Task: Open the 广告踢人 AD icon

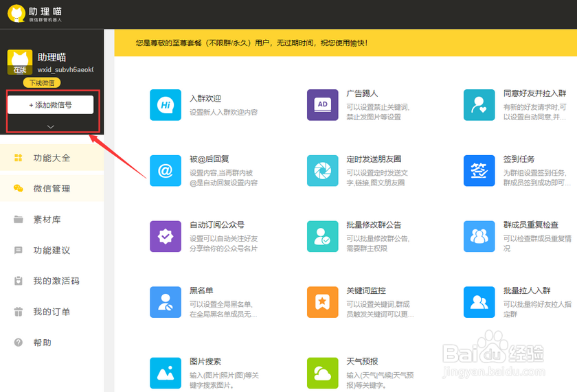Action: click(322, 105)
